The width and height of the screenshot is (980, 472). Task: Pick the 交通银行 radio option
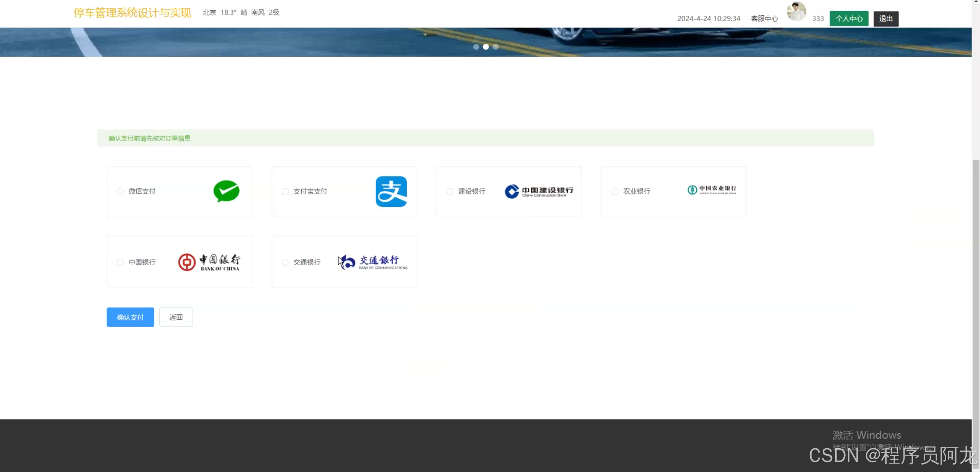tap(285, 262)
